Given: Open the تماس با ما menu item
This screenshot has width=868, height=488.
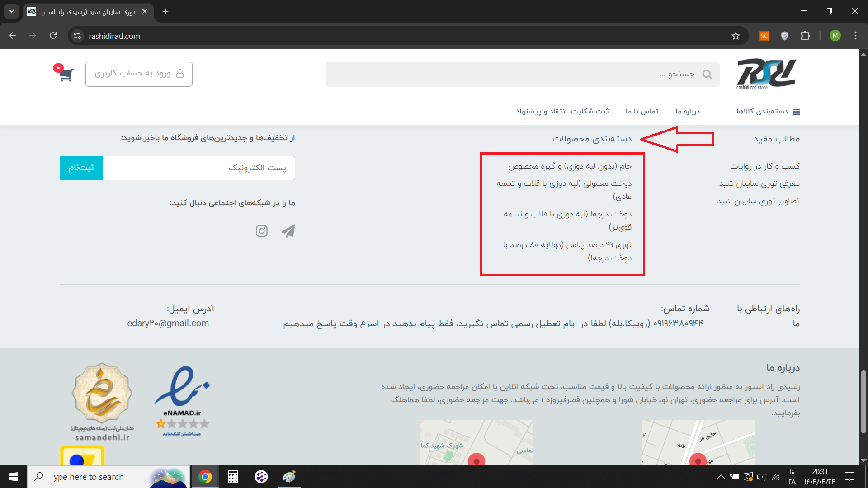Looking at the screenshot, I should 642,111.
